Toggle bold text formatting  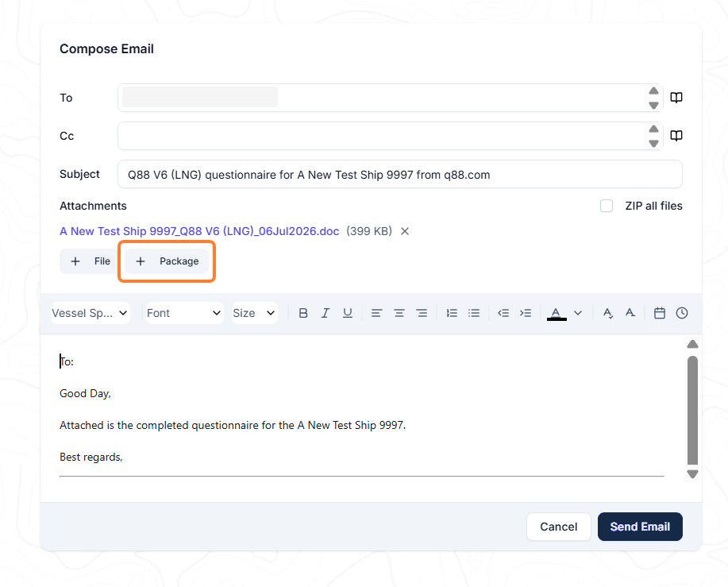[303, 313]
